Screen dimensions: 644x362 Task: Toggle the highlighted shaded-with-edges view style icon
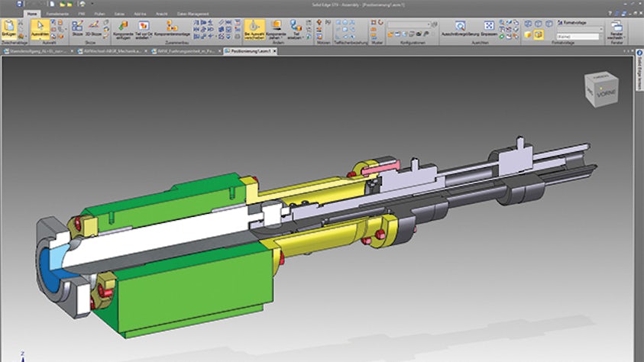pyautogui.click(x=539, y=35)
